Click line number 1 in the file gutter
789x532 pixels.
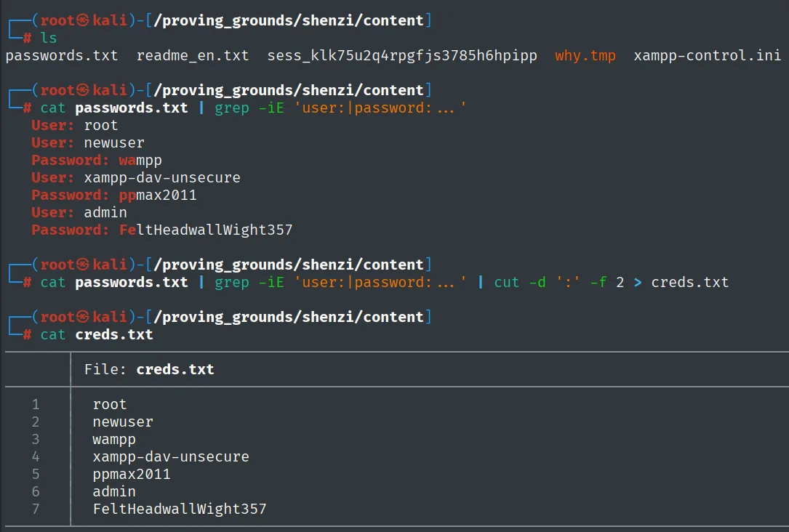pos(36,404)
